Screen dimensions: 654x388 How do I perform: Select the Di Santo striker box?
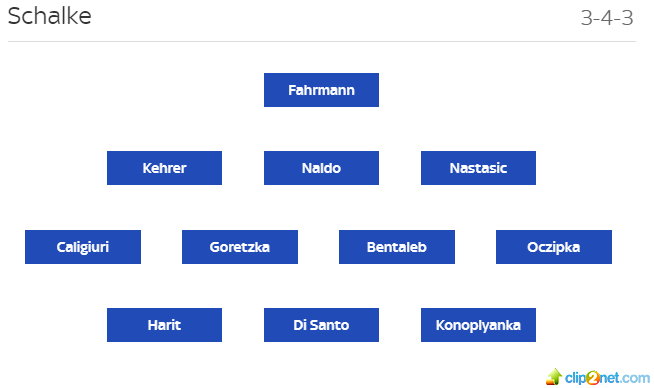(321, 325)
